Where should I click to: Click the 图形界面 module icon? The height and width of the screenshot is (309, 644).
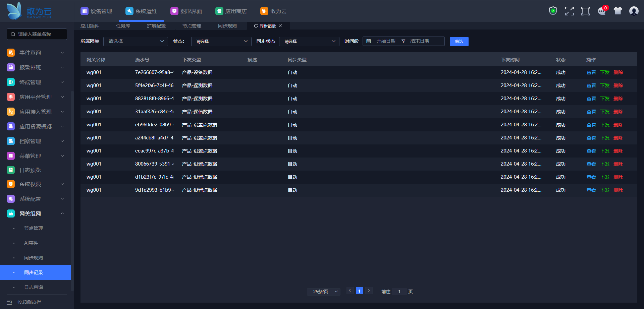tap(174, 11)
